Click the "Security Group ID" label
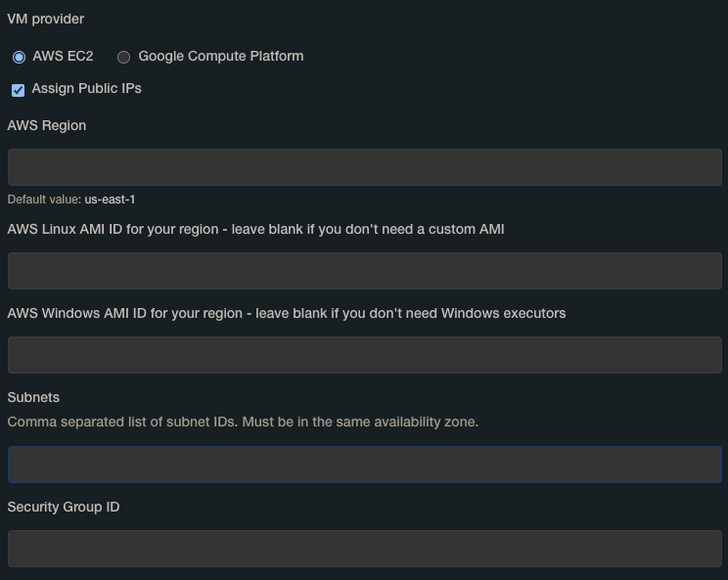728x580 pixels. coord(64,507)
